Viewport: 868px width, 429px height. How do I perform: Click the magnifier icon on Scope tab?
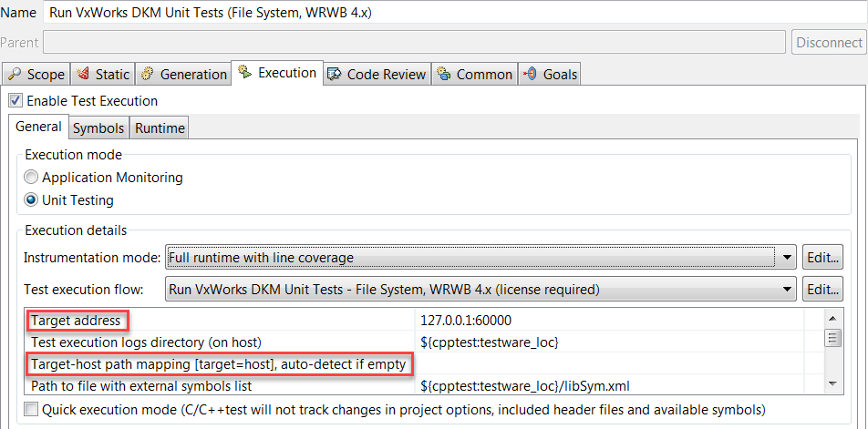click(15, 74)
